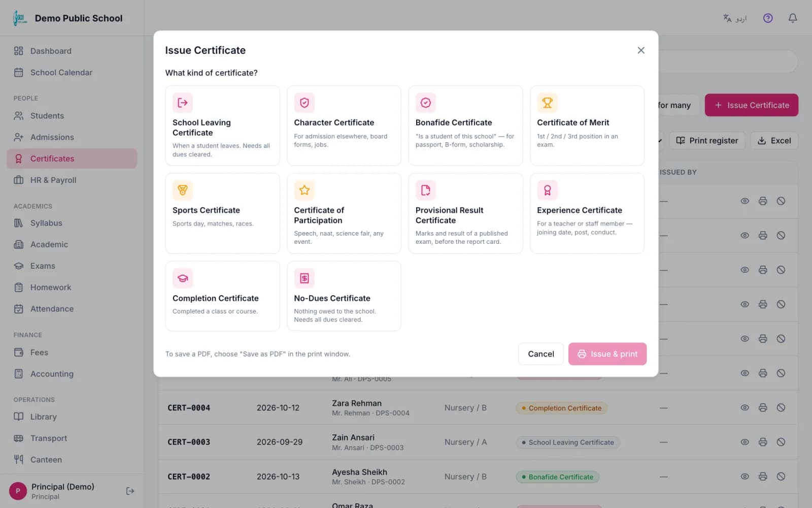This screenshot has height=508, width=812.
Task: Switch language to Urdu
Action: tap(735, 18)
